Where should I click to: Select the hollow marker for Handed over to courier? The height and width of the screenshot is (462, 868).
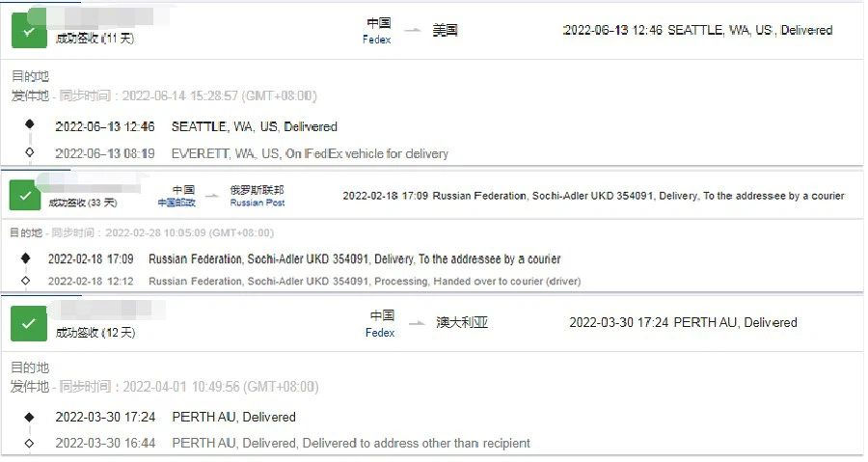25,281
